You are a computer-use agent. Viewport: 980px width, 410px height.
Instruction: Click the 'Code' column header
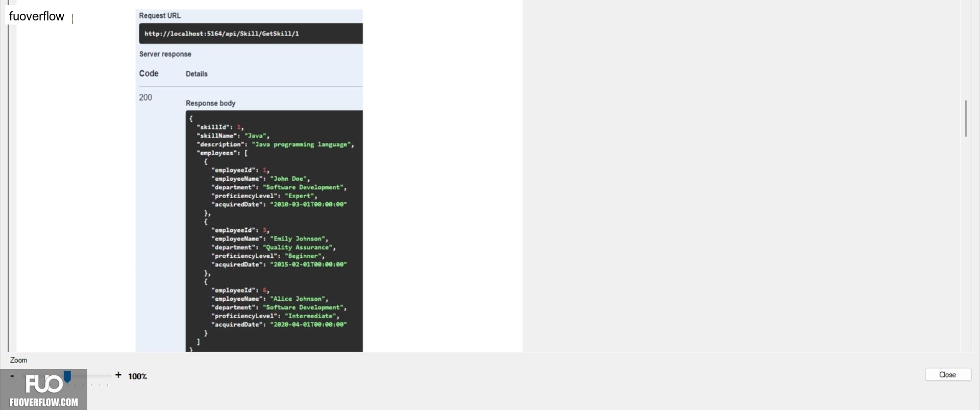coord(149,74)
